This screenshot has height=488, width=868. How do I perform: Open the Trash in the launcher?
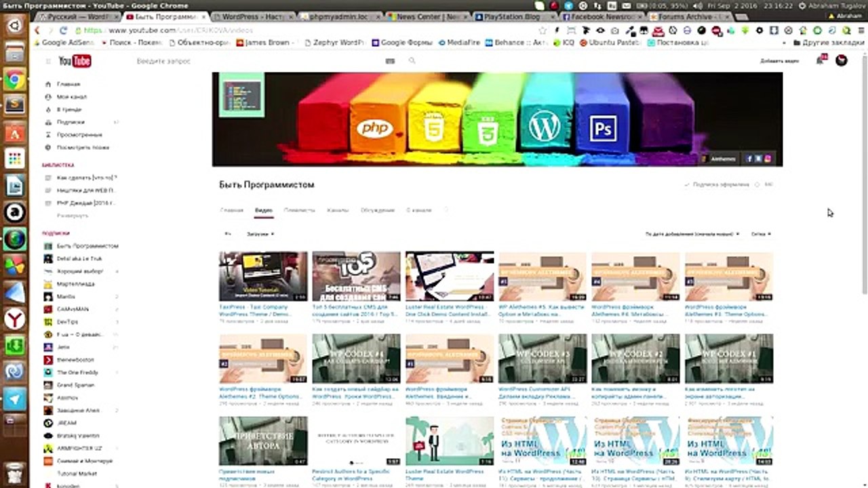(14, 474)
